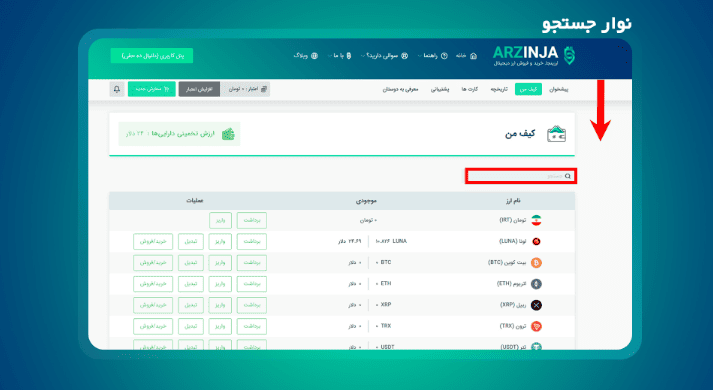Click the موجودی (balance) column header
The width and height of the screenshot is (713, 390).
366,200
